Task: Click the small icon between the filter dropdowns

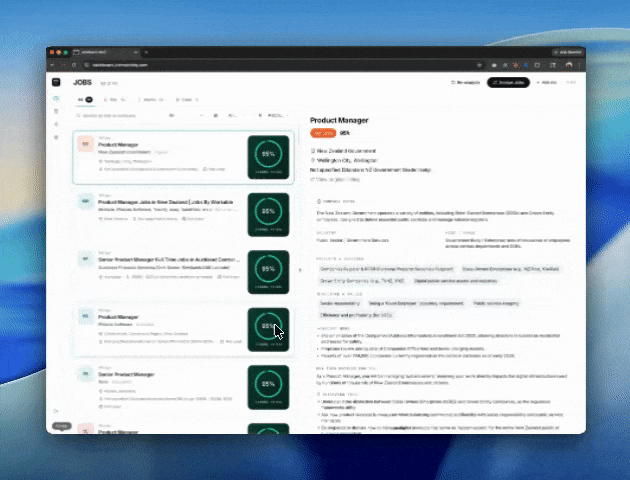Action: tap(216, 116)
